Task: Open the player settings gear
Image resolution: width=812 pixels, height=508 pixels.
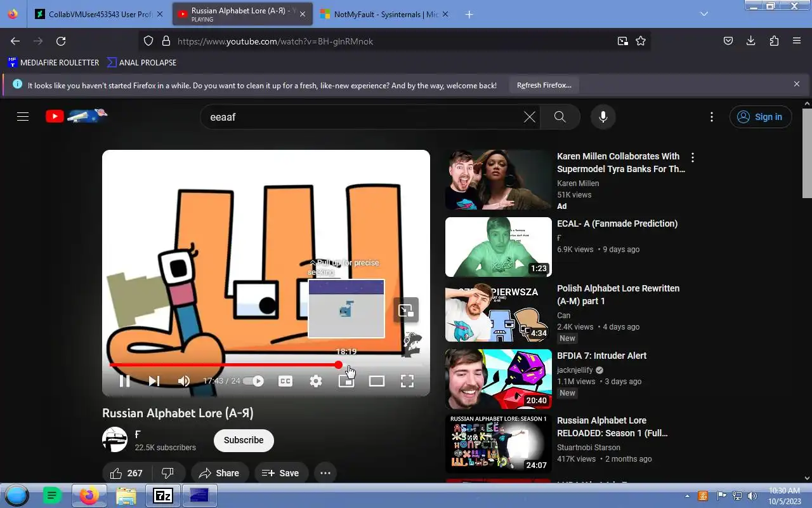Action: point(316,381)
